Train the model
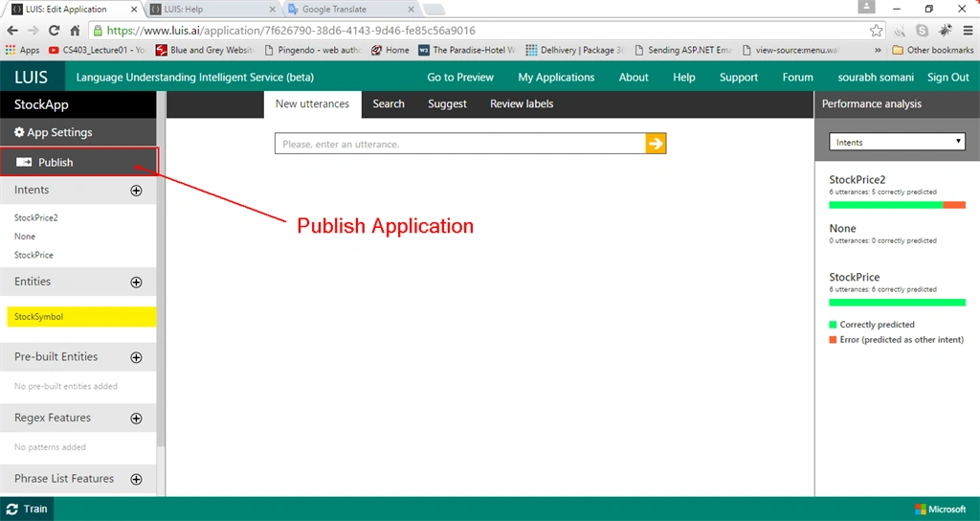The height and width of the screenshot is (521, 980). click(x=28, y=510)
